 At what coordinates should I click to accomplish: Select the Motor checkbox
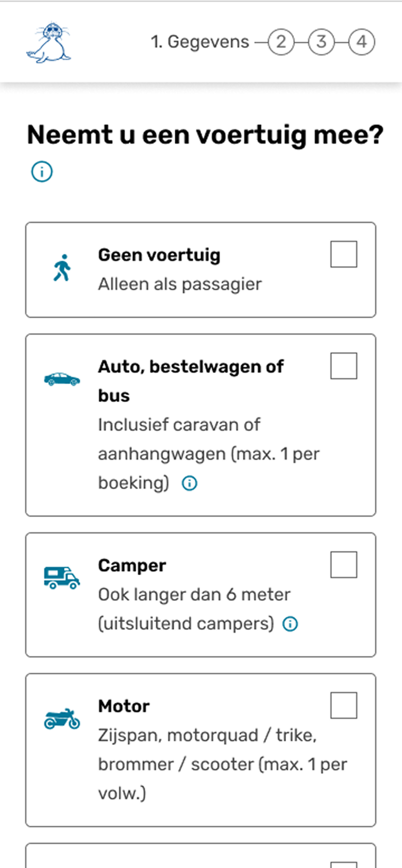tap(343, 705)
